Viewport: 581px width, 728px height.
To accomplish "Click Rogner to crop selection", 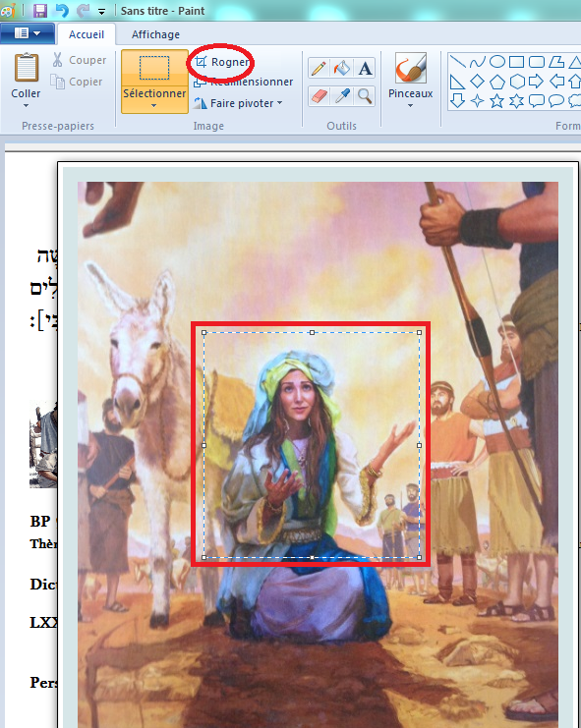I will pyautogui.click(x=222, y=62).
